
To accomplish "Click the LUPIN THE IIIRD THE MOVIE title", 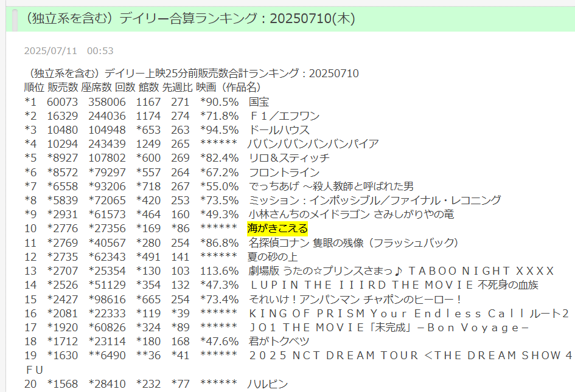I will tap(394, 285).
